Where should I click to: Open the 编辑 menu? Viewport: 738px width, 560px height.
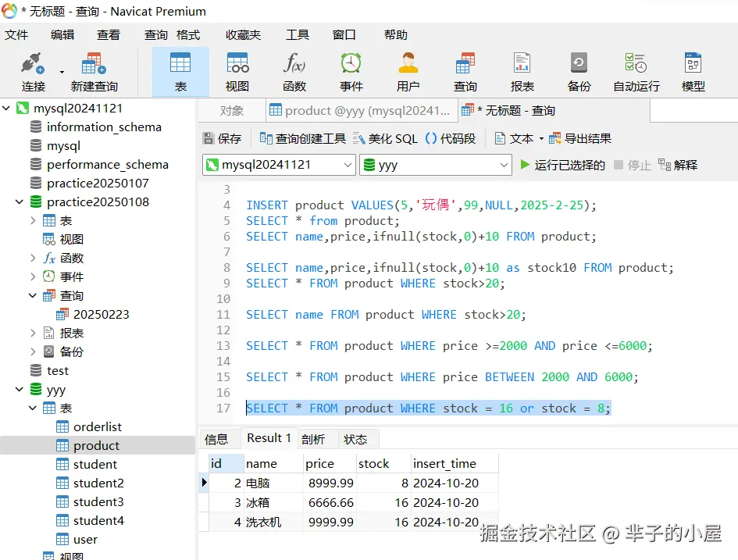pyautogui.click(x=62, y=35)
